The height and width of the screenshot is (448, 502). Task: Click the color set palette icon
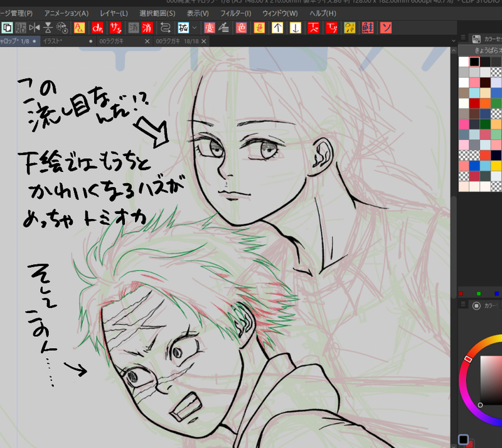click(x=476, y=39)
